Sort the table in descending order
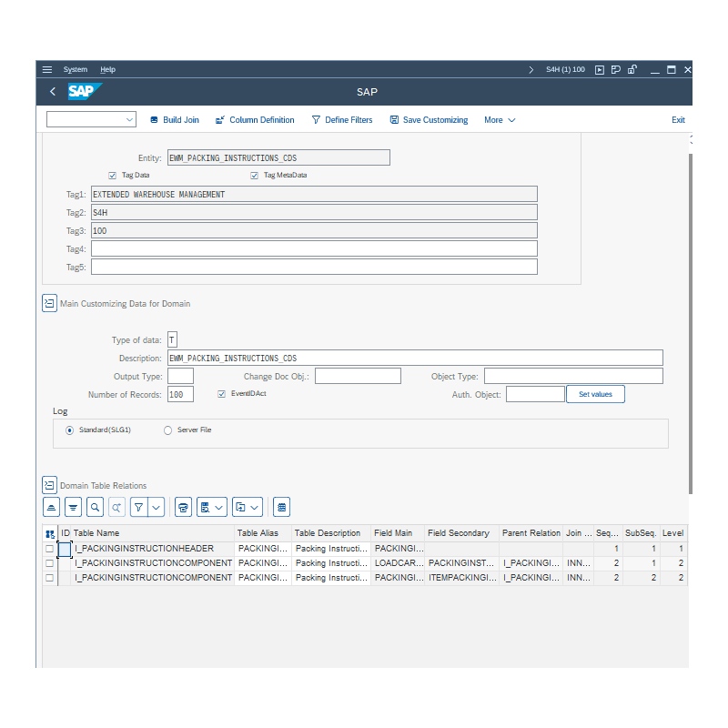Screen dimensions: 728x728 [74, 507]
